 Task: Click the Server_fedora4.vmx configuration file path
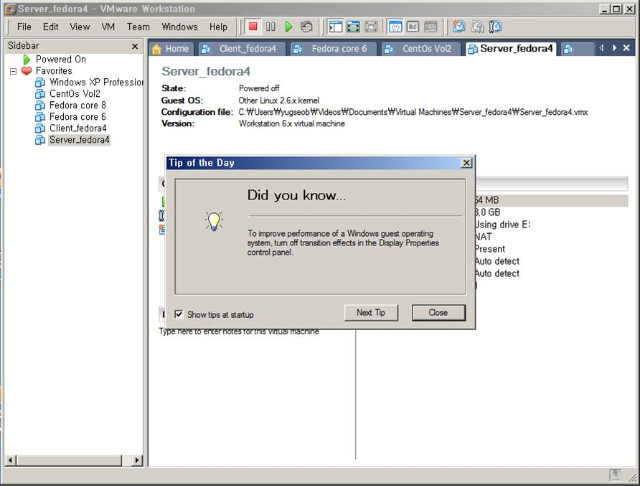413,112
